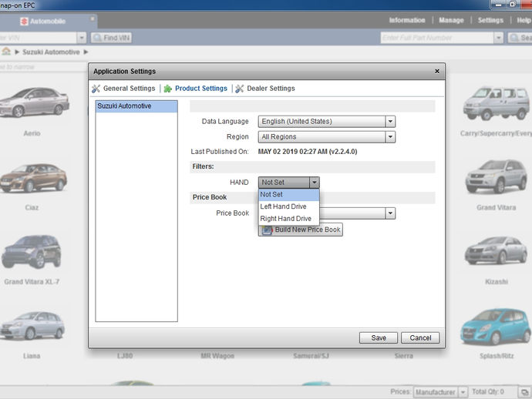Image resolution: width=532 pixels, height=399 pixels.
Task: Click the LJ80 model label
Action: 125,356
